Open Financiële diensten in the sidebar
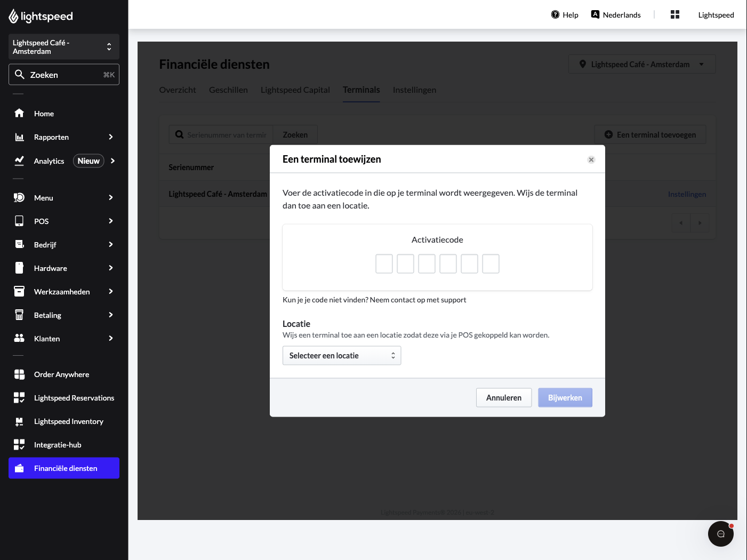 coord(64,468)
